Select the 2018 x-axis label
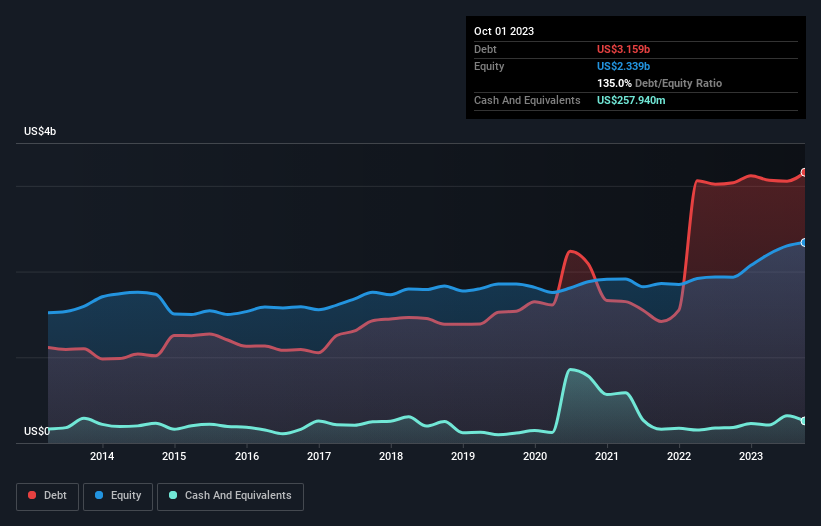The width and height of the screenshot is (821, 526). (391, 456)
